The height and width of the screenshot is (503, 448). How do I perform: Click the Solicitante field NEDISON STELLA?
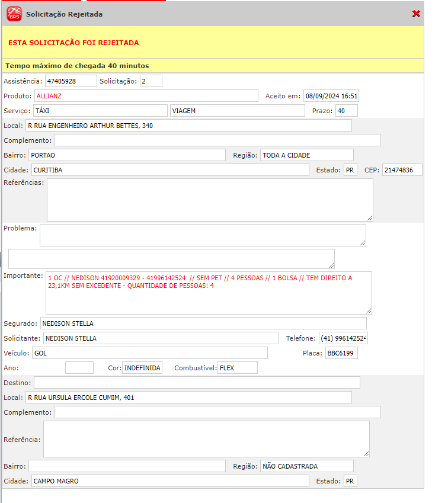tap(161, 338)
